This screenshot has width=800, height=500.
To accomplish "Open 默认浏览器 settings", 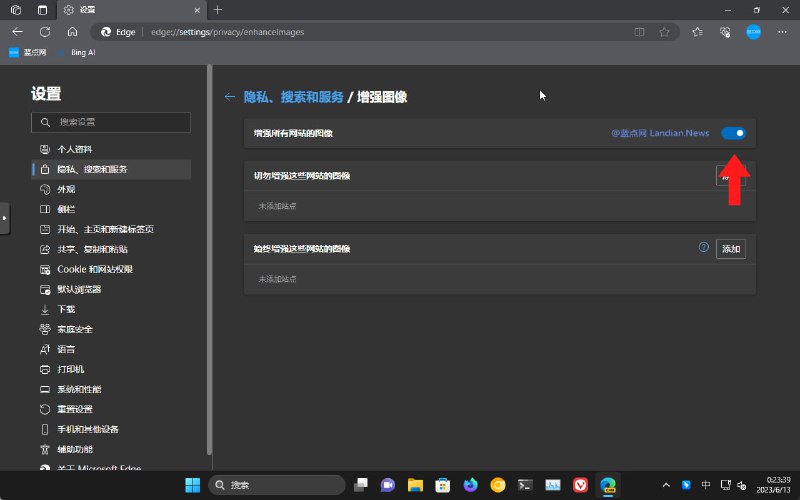I will (111, 289).
